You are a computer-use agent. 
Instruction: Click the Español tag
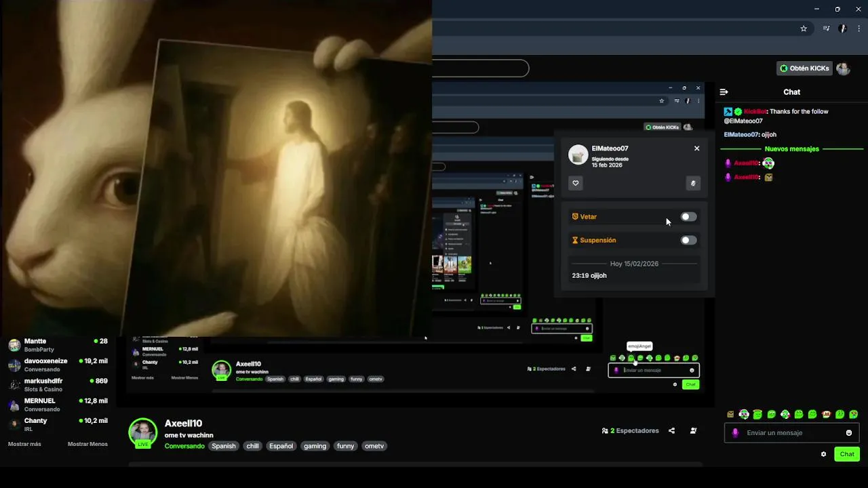coord(281,446)
